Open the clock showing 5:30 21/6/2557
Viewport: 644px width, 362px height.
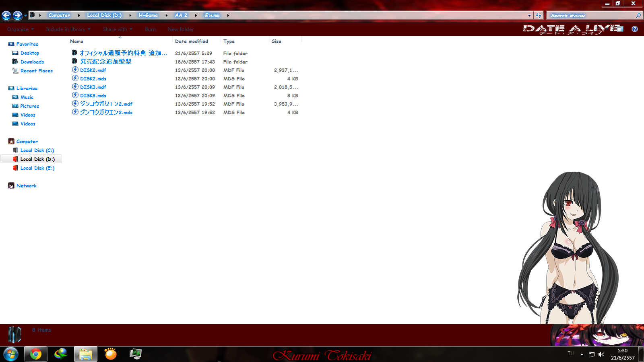pyautogui.click(x=623, y=354)
